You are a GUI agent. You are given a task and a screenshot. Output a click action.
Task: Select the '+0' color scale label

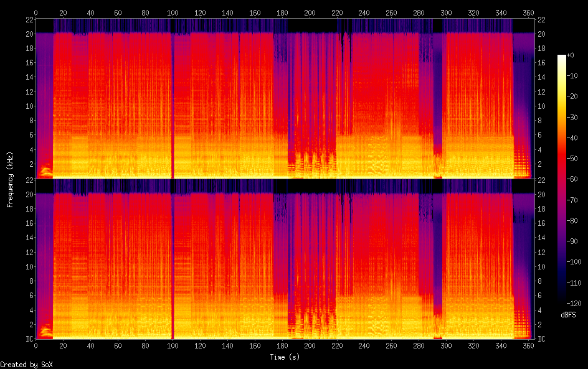pos(570,55)
